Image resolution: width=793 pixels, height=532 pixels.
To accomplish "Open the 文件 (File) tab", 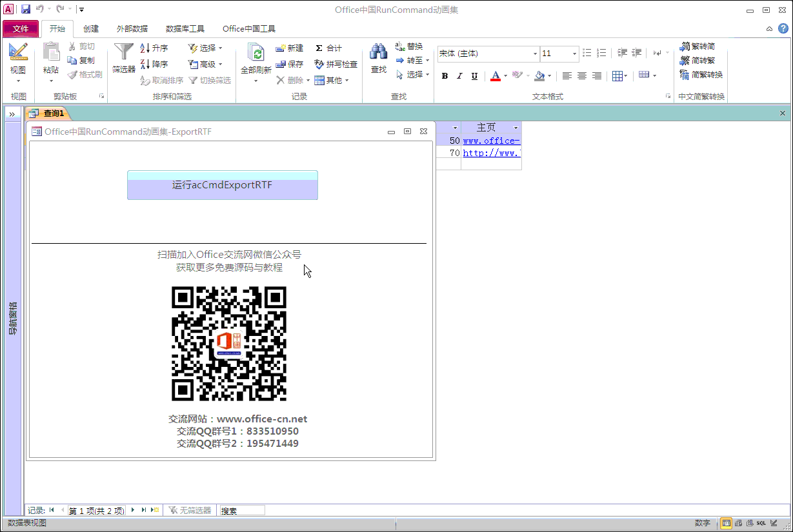I will (21, 29).
